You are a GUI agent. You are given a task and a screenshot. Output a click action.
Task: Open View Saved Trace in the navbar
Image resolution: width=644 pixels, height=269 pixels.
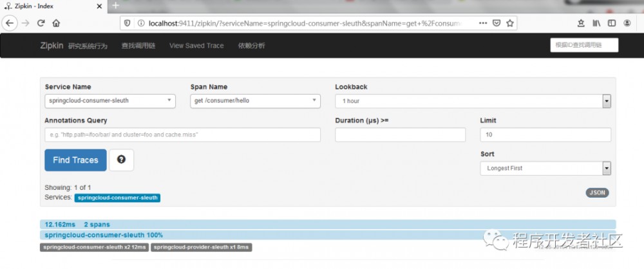click(196, 46)
